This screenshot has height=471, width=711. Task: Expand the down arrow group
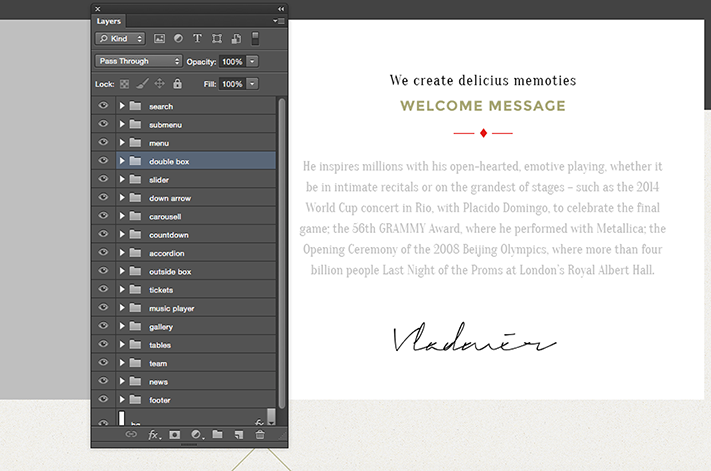[122, 198]
